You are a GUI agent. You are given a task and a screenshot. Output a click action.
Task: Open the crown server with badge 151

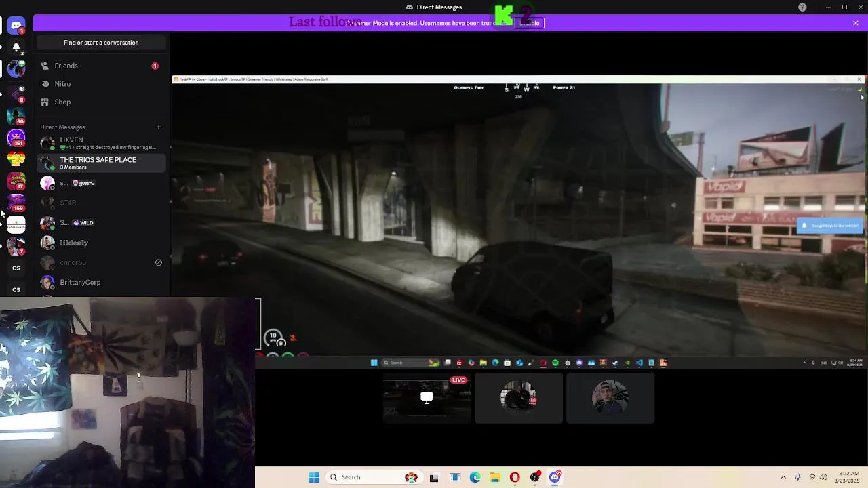tap(16, 137)
